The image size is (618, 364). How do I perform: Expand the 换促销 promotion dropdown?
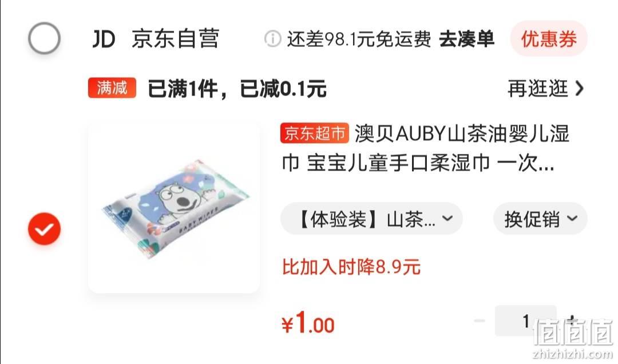(540, 219)
